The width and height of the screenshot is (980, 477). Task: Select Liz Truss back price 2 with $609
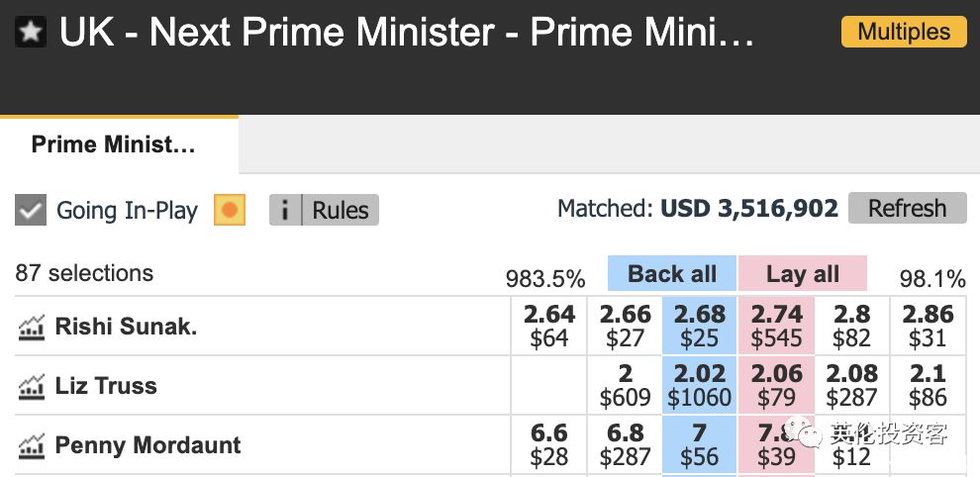click(x=625, y=385)
